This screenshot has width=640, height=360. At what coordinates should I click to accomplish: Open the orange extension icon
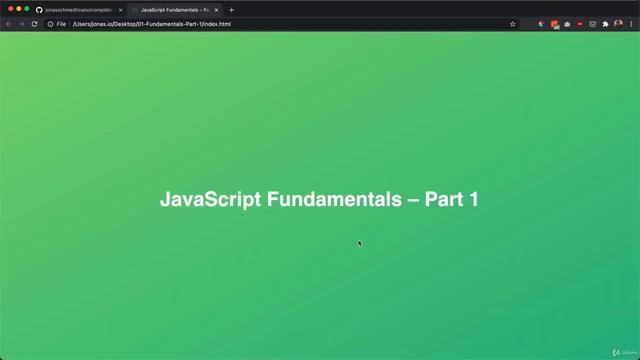pyautogui.click(x=555, y=24)
